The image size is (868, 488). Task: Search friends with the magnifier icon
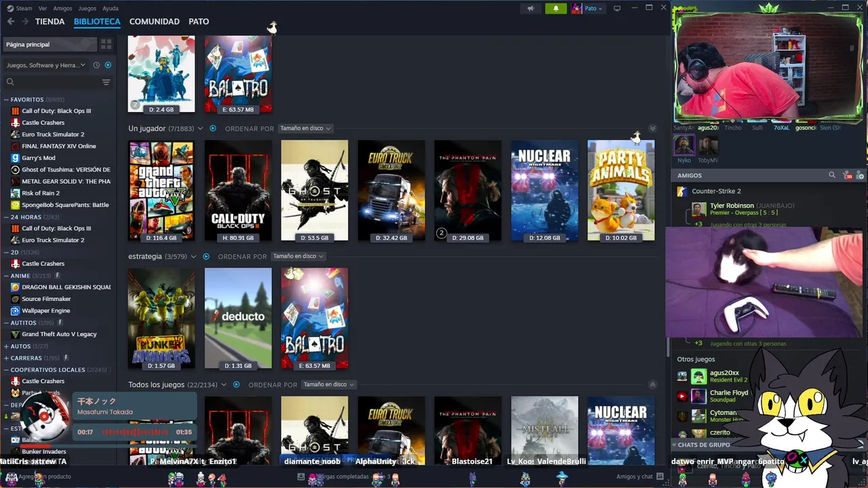tap(832, 176)
